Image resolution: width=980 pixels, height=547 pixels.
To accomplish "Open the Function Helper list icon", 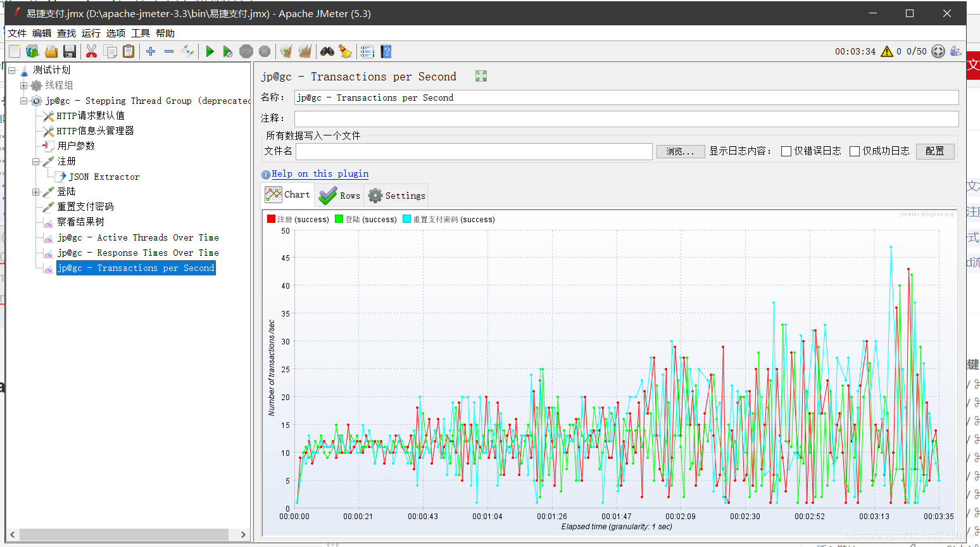I will coord(367,52).
